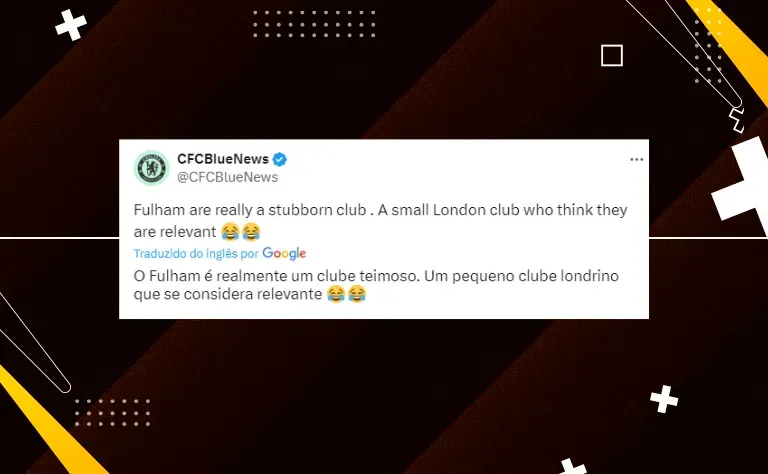Click laughing emoji after 'are relevant'

pyautogui.click(x=230, y=232)
